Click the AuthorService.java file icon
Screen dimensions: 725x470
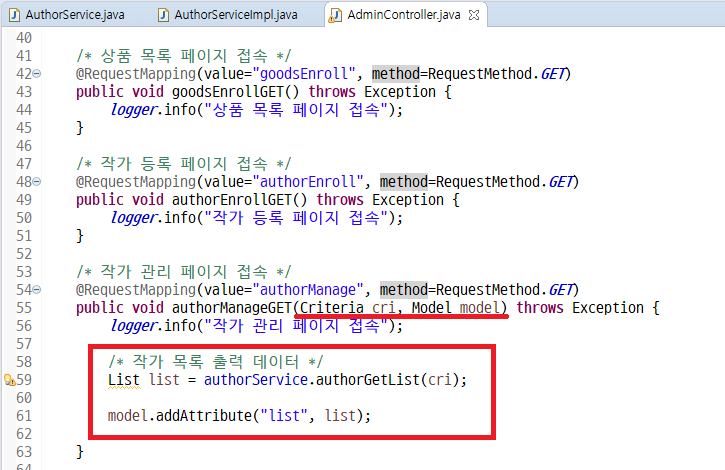click(15, 15)
